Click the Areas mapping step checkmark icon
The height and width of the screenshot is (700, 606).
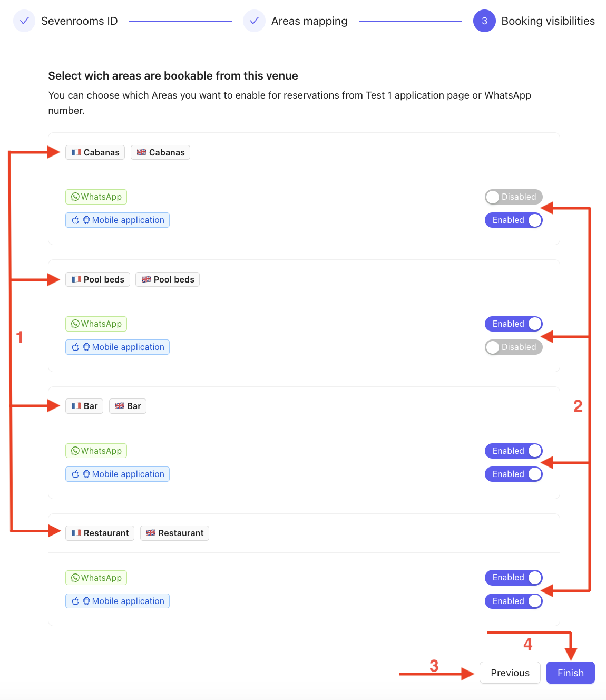254,21
